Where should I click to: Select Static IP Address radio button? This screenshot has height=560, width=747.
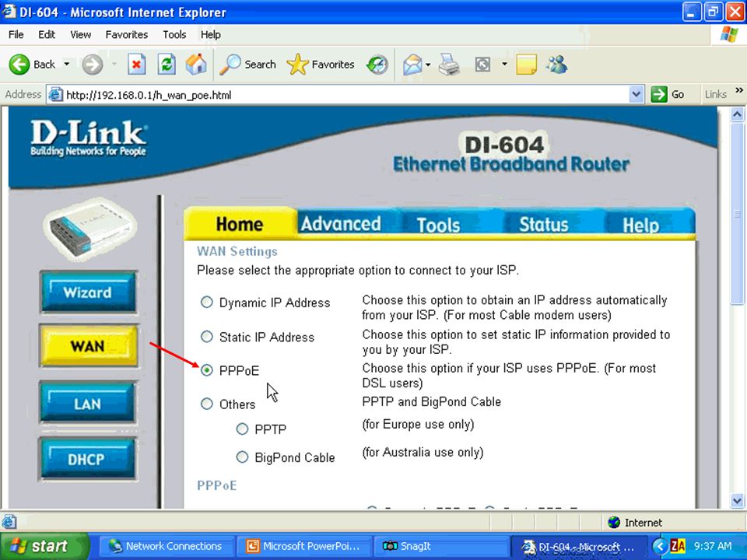pos(207,337)
